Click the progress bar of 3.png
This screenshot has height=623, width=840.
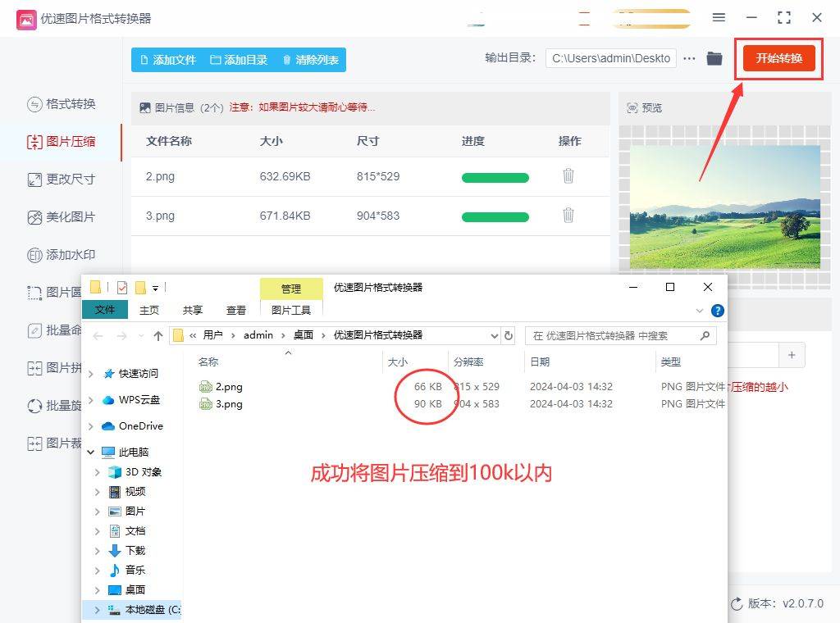495,215
